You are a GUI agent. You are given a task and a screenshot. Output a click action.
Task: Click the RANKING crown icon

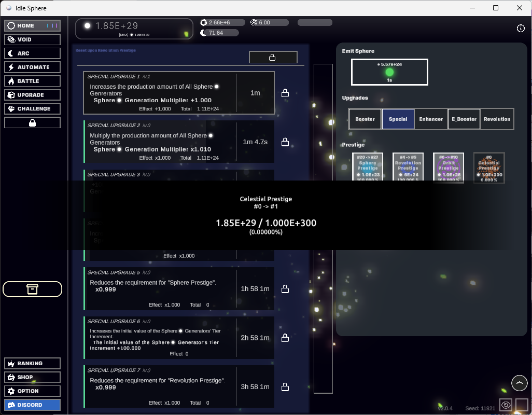tap(32, 363)
